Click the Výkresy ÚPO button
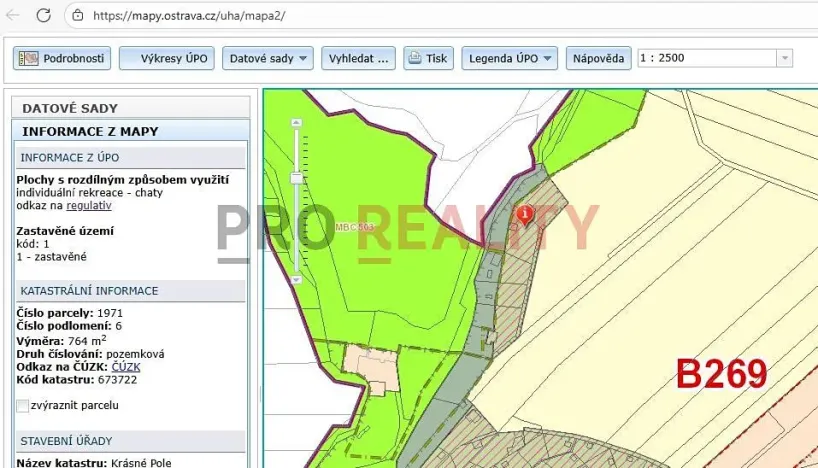The width and height of the screenshot is (818, 468). (166, 58)
